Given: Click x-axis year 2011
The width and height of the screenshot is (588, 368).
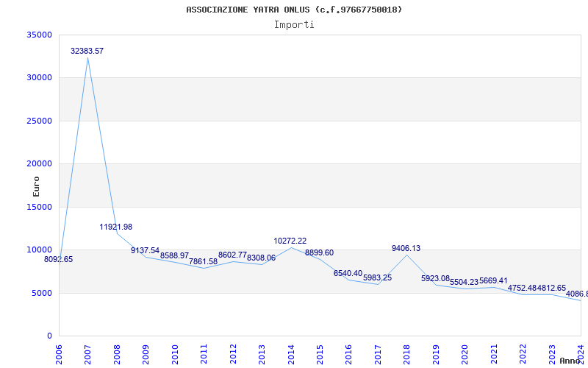Looking at the screenshot, I should coord(204,354).
